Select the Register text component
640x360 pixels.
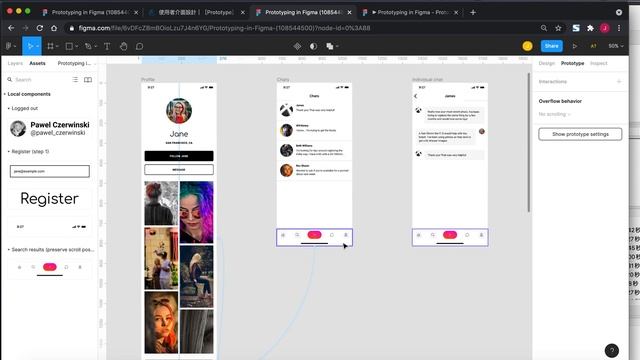(x=49, y=199)
